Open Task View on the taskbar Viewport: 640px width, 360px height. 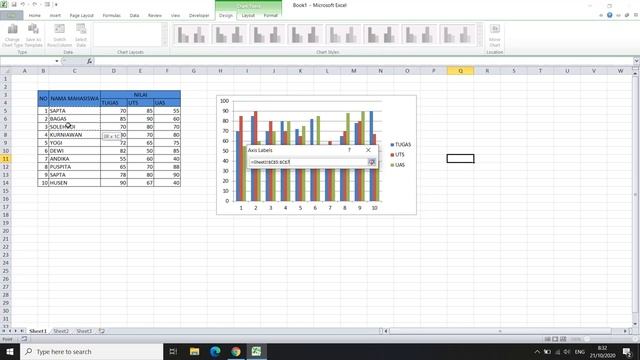[x=173, y=351]
